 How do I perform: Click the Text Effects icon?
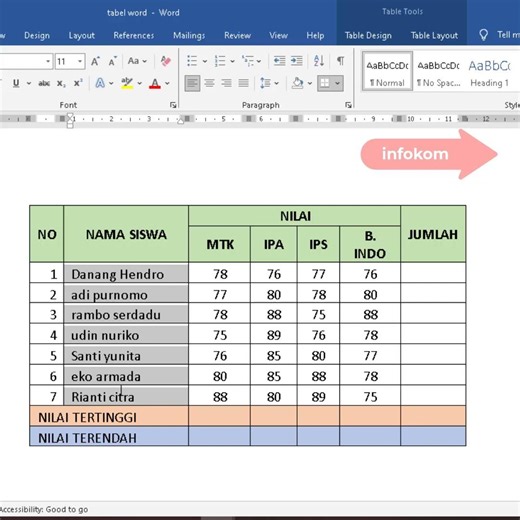[x=100, y=83]
